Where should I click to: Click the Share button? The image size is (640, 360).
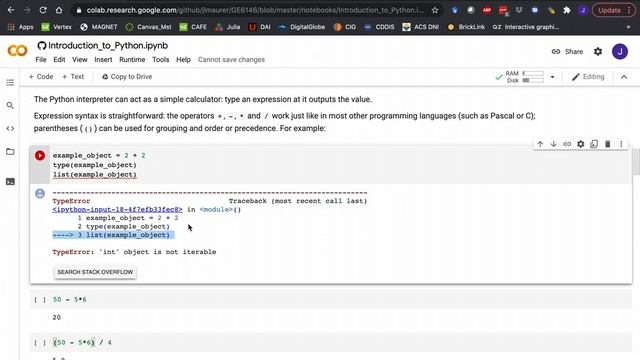(567, 51)
